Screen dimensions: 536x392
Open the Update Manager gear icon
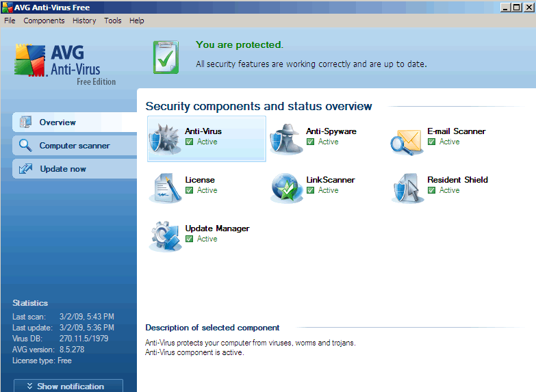click(166, 236)
